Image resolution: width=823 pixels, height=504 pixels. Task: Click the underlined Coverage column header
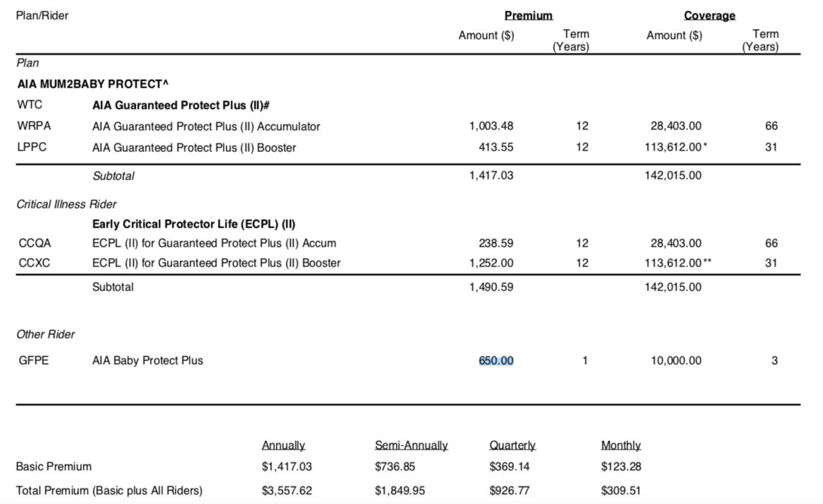[709, 16]
